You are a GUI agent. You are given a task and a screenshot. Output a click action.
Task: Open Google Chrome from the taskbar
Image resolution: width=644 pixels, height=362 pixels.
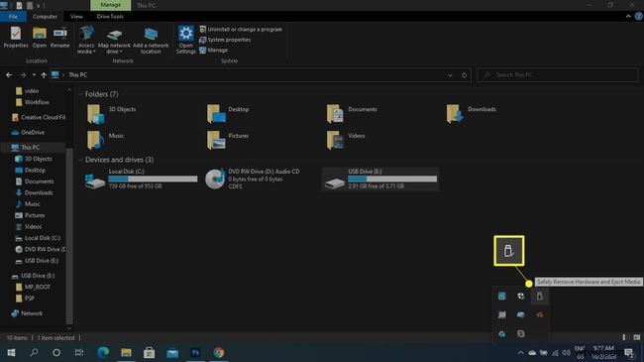219,352
